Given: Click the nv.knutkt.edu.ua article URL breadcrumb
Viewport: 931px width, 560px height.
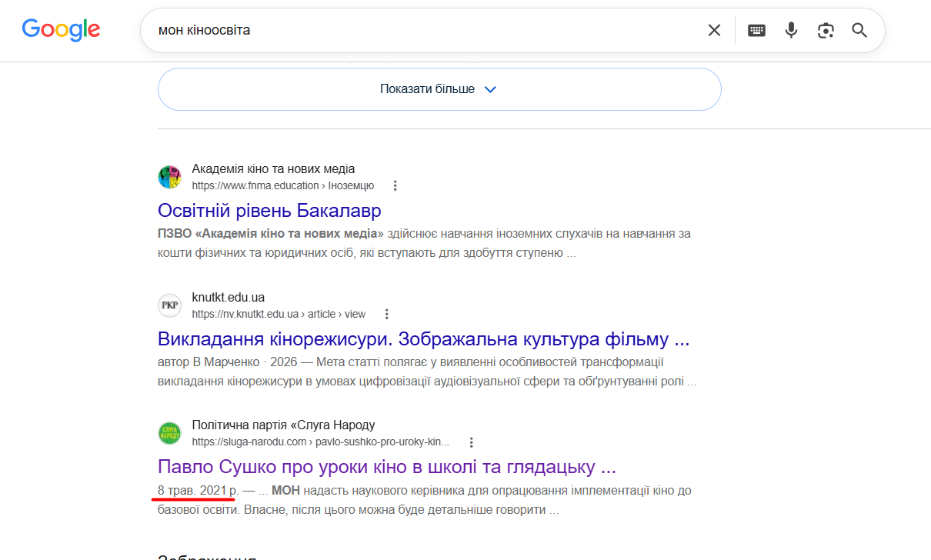Looking at the screenshot, I should tap(279, 314).
